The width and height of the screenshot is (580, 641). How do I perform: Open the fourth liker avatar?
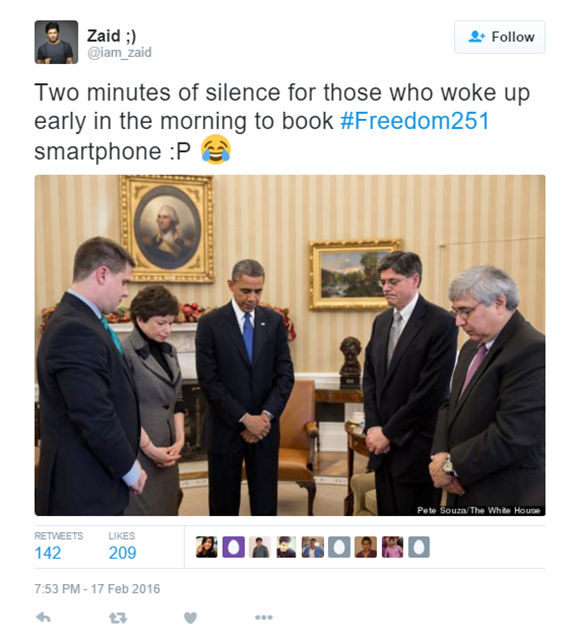coord(286,547)
